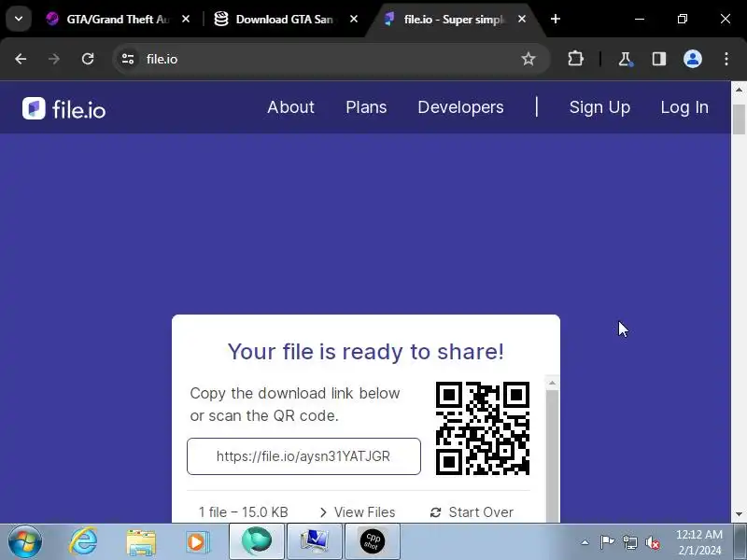The height and width of the screenshot is (560, 747).
Task: Close the GTA/Grand Theft Auto tab
Action: coord(186,19)
